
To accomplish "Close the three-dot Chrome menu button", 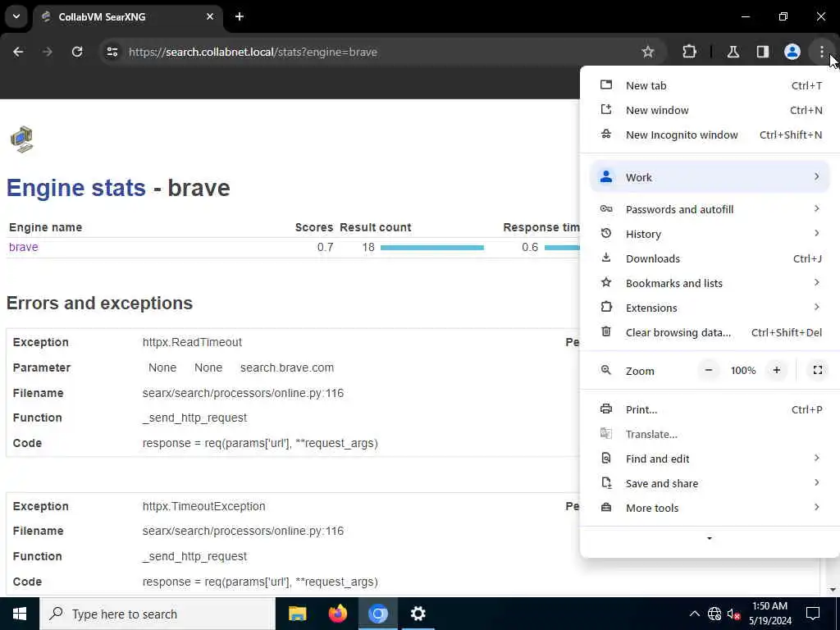I will (821, 52).
